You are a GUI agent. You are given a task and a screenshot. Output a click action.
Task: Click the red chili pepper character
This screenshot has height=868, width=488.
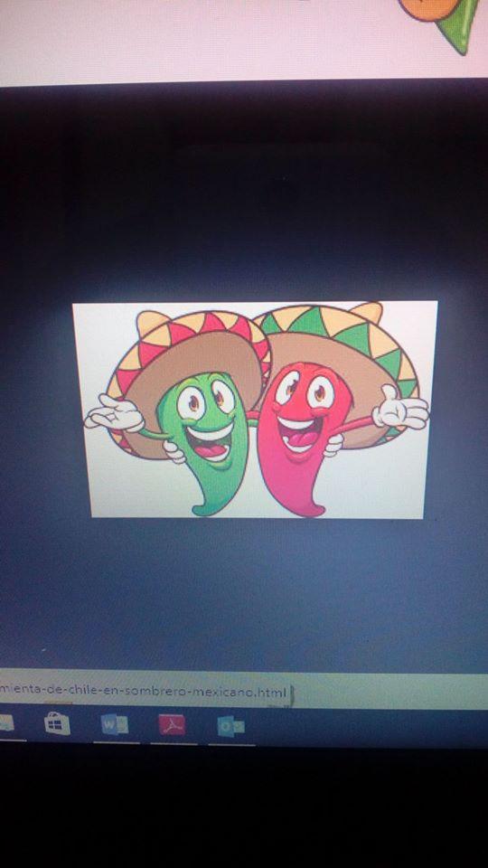tap(304, 438)
